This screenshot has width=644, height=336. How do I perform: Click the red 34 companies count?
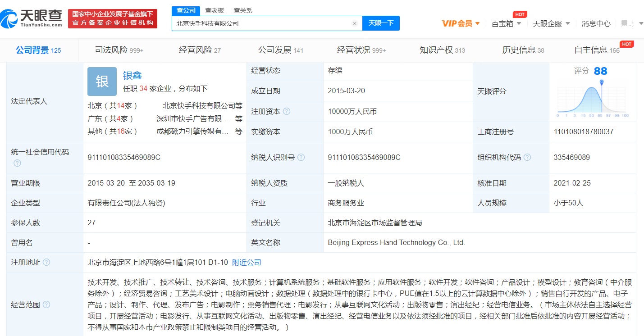(x=143, y=89)
